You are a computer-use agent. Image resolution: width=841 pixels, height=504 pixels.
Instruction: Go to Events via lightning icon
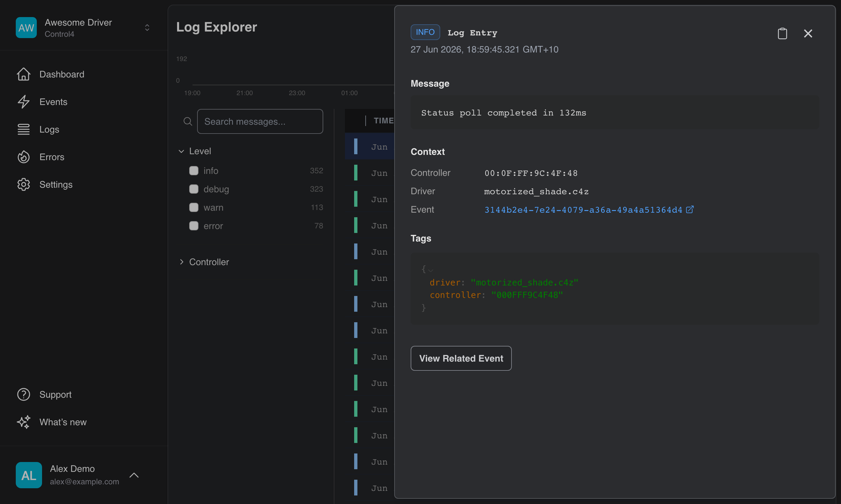click(23, 101)
